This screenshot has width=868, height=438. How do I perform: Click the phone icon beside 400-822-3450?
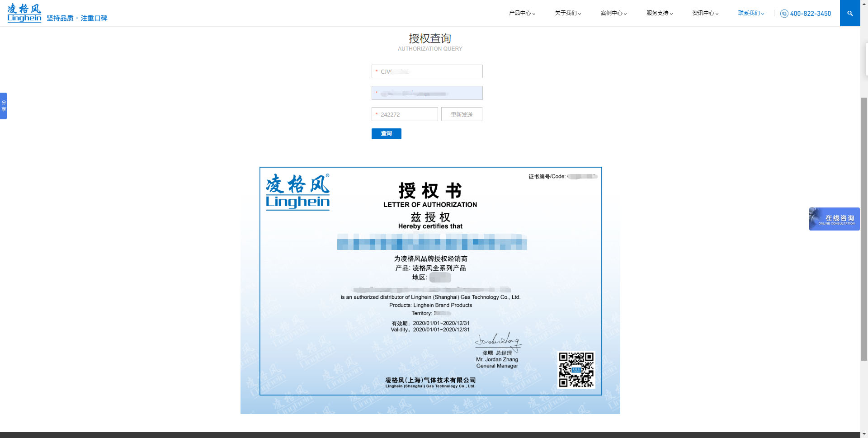(784, 14)
